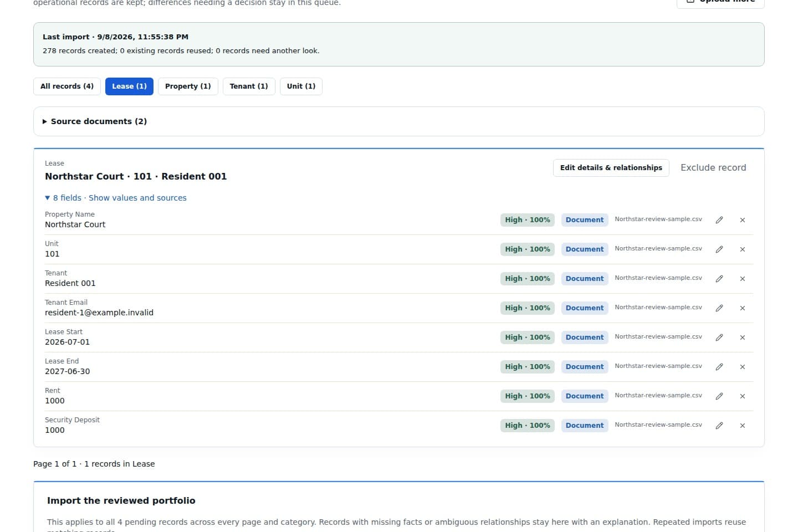798x532 pixels.
Task: Remove the Lease End field
Action: [743, 367]
